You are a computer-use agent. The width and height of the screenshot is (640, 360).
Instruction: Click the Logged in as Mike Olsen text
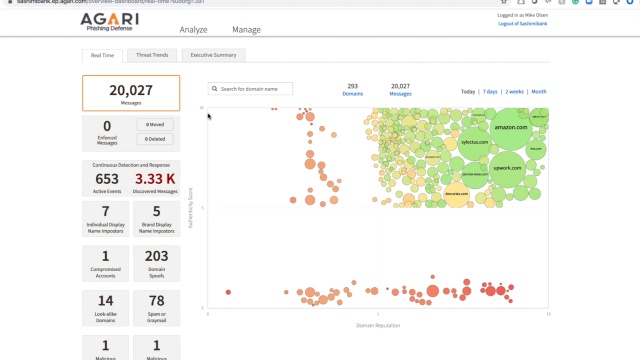point(522,15)
